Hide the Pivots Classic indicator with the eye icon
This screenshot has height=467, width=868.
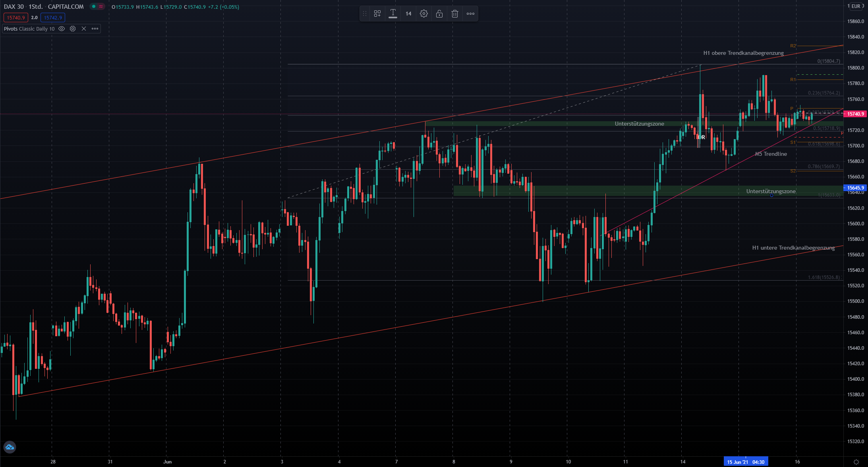pyautogui.click(x=62, y=29)
